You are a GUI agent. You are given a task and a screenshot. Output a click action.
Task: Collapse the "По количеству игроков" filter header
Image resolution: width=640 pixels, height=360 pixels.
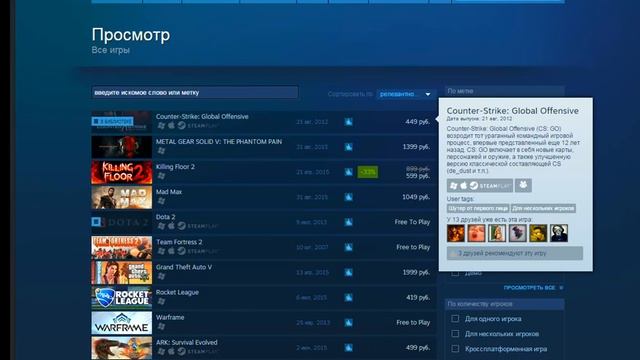click(x=504, y=304)
